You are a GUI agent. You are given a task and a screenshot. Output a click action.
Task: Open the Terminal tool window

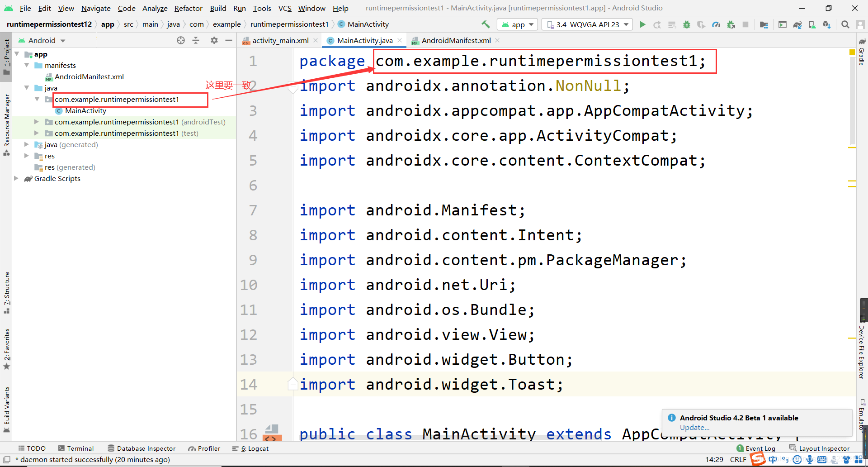[x=76, y=448]
